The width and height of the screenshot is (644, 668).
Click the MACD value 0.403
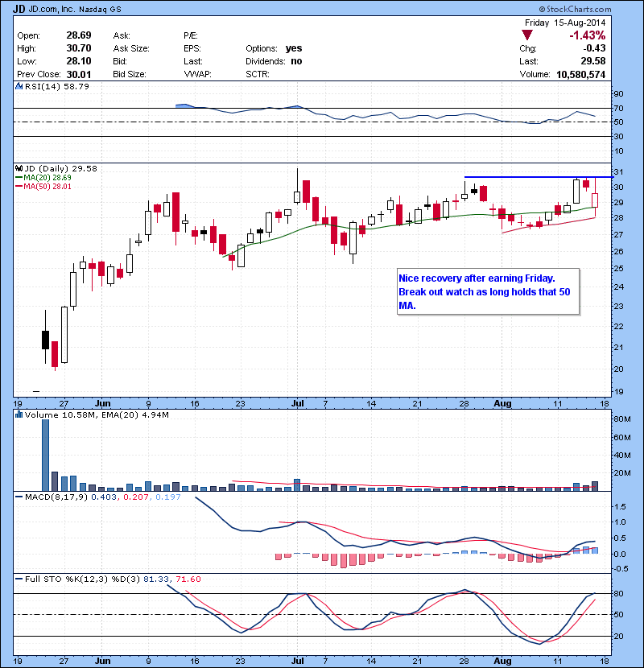[104, 497]
